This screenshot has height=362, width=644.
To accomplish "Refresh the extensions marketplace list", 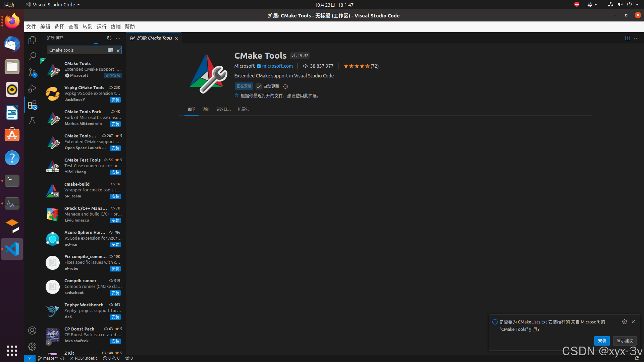I will [x=109, y=38].
